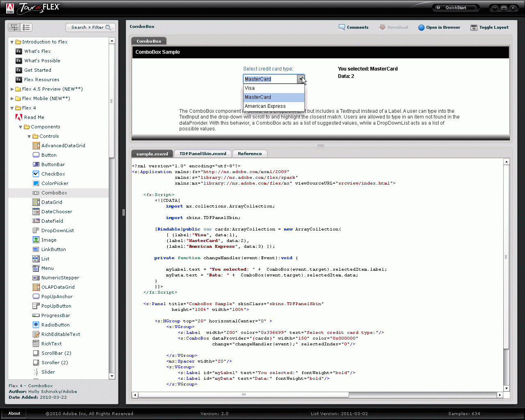Screen dimensions: 525x420
Task: Click the CheckBox component icon
Action: coord(36,174)
